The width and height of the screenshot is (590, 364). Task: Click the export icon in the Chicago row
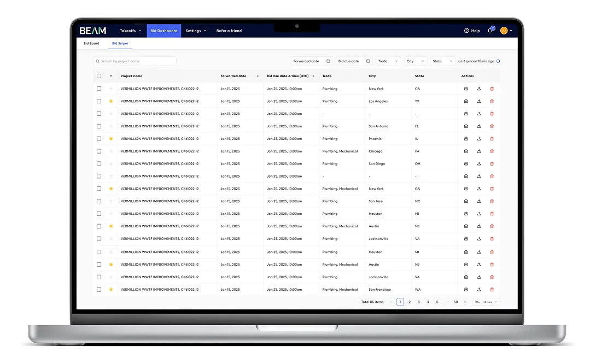pyautogui.click(x=479, y=151)
